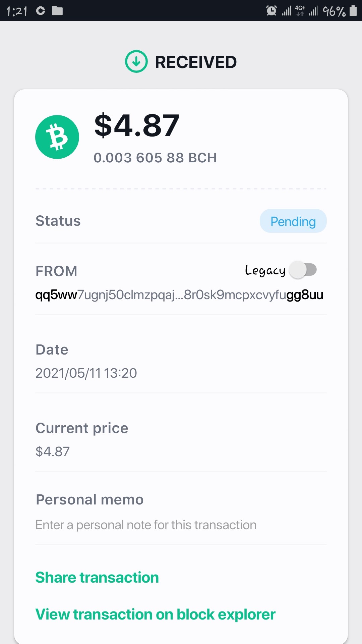The image size is (362, 644).
Task: Tap the 4G+ network signal icon
Action: 300,11
